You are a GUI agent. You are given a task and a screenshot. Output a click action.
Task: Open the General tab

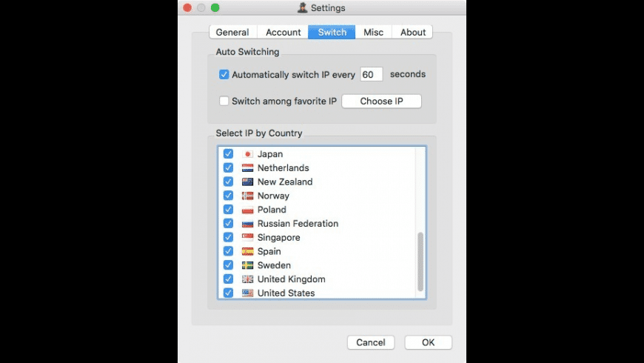[233, 32]
